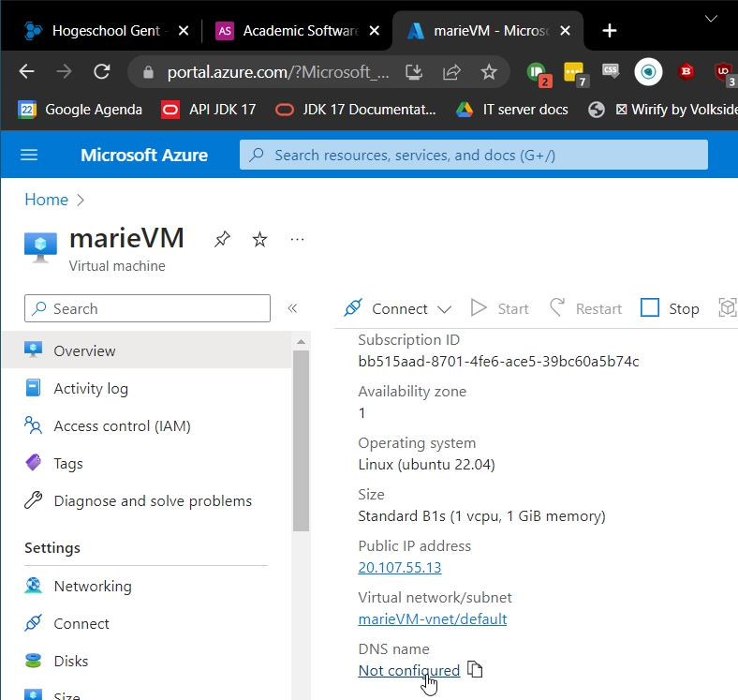Image resolution: width=738 pixels, height=700 pixels.
Task: Pin marieVM to the dashboard
Action: 222,239
